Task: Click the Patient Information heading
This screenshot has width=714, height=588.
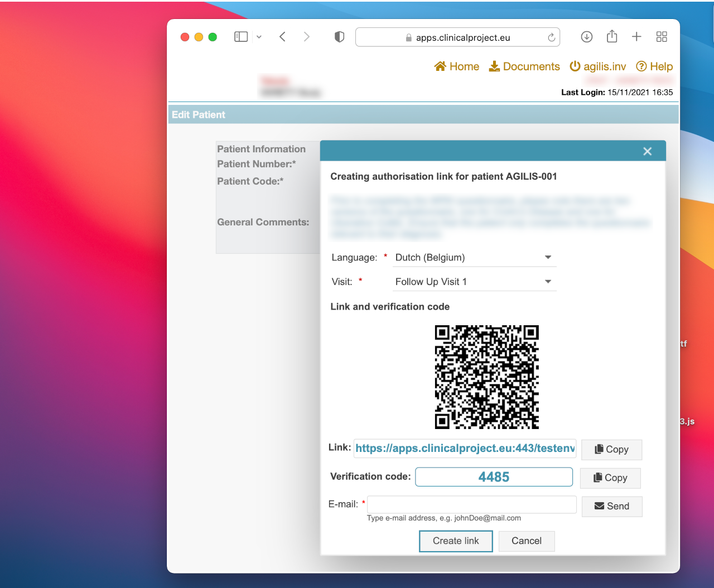Action: point(262,149)
